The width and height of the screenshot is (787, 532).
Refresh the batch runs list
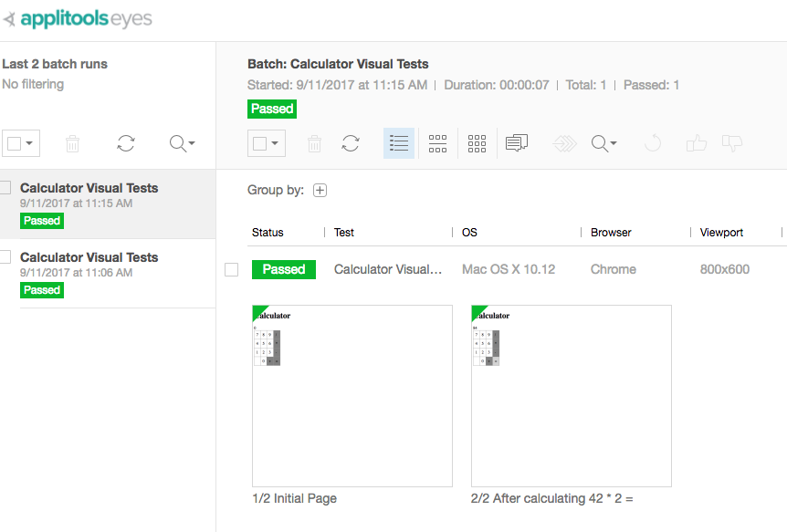[x=126, y=143]
